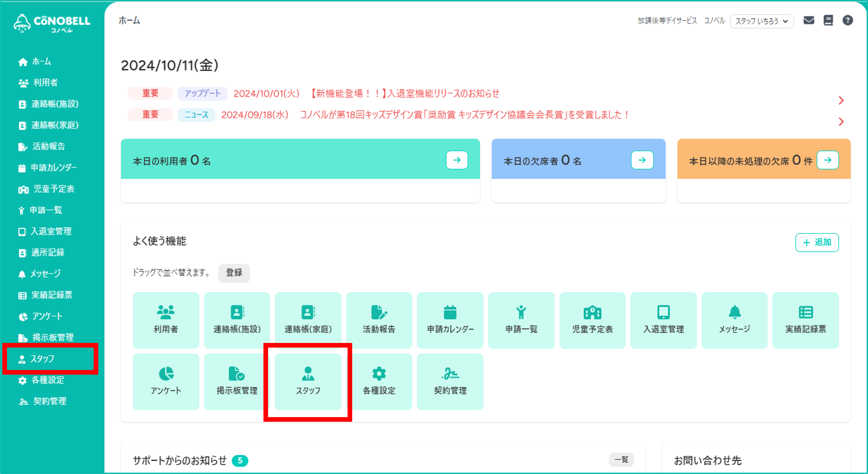The image size is (868, 474).
Task: Click arrow button on 本日の欠席者 card
Action: [642, 160]
